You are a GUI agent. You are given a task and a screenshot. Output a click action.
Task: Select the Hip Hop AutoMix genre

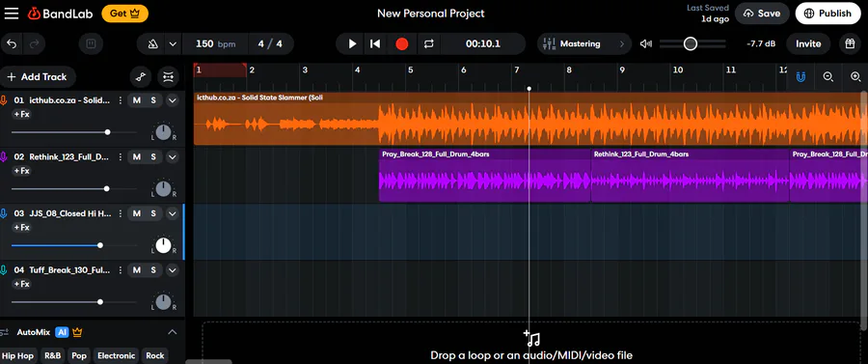17,355
